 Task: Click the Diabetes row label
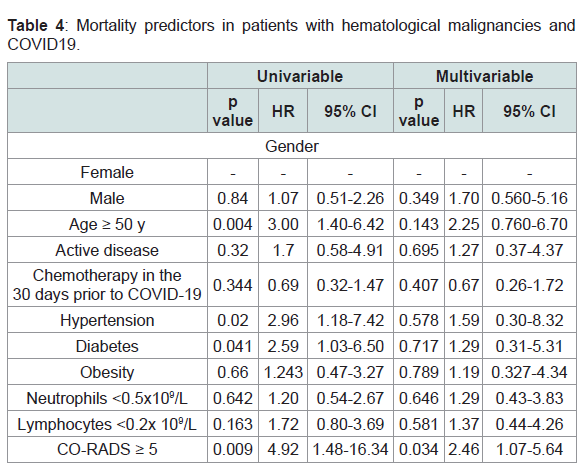point(107,346)
